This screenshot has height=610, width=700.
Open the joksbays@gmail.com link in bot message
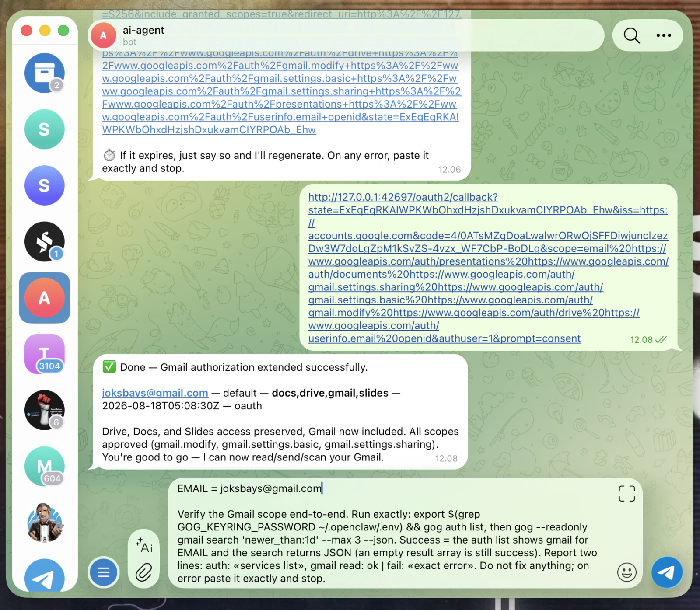pos(155,393)
